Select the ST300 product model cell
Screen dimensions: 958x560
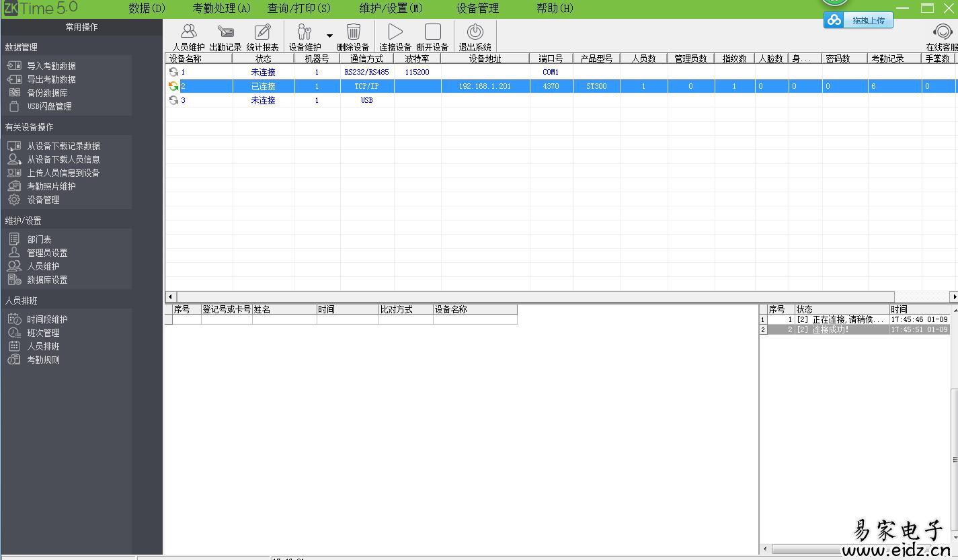coord(596,86)
